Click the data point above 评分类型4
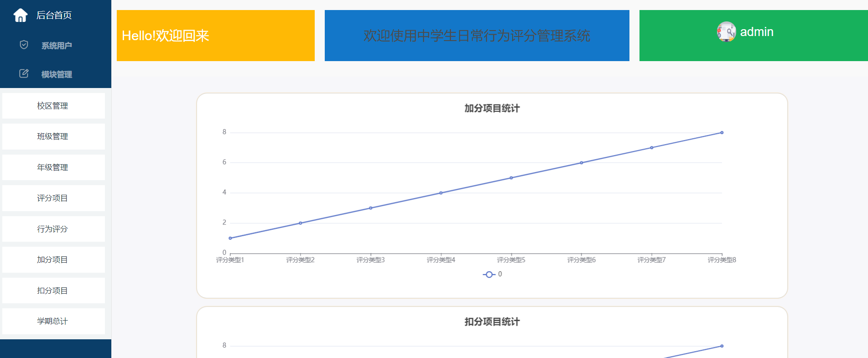The image size is (868, 358). click(441, 193)
